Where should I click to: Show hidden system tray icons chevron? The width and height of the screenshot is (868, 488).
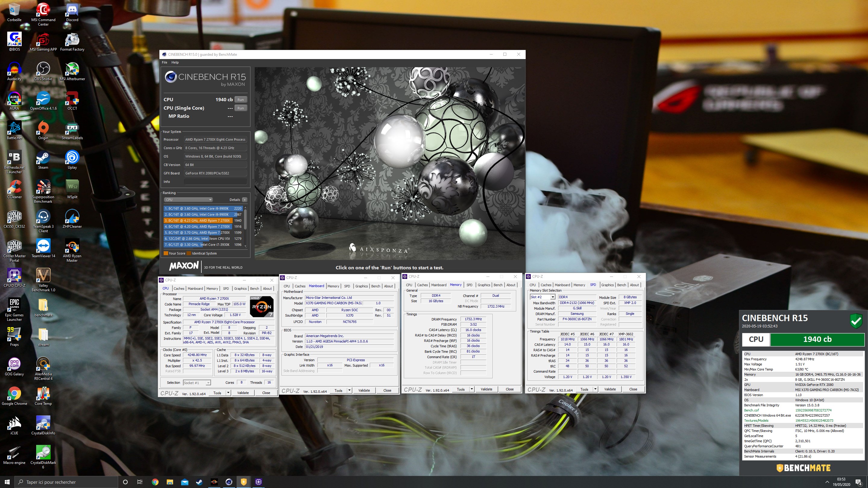point(827,482)
